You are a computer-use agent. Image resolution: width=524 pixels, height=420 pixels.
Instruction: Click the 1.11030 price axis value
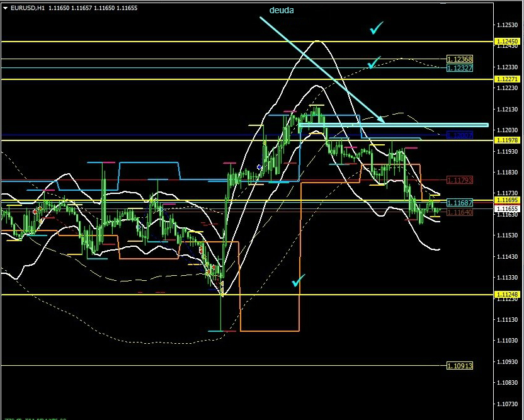tap(508, 341)
